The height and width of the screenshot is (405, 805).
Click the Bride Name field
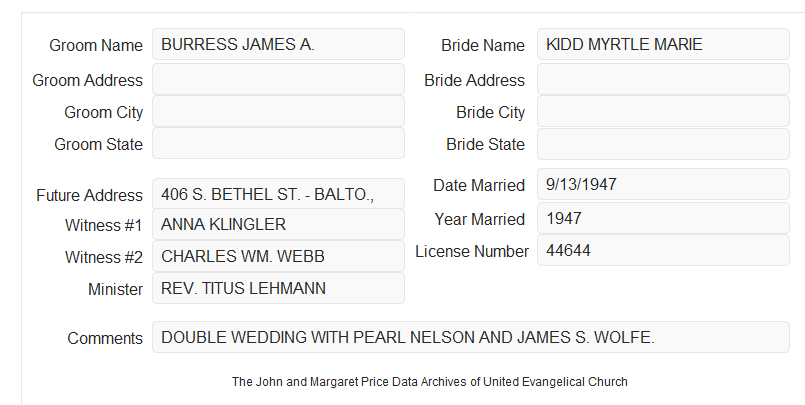[663, 44]
